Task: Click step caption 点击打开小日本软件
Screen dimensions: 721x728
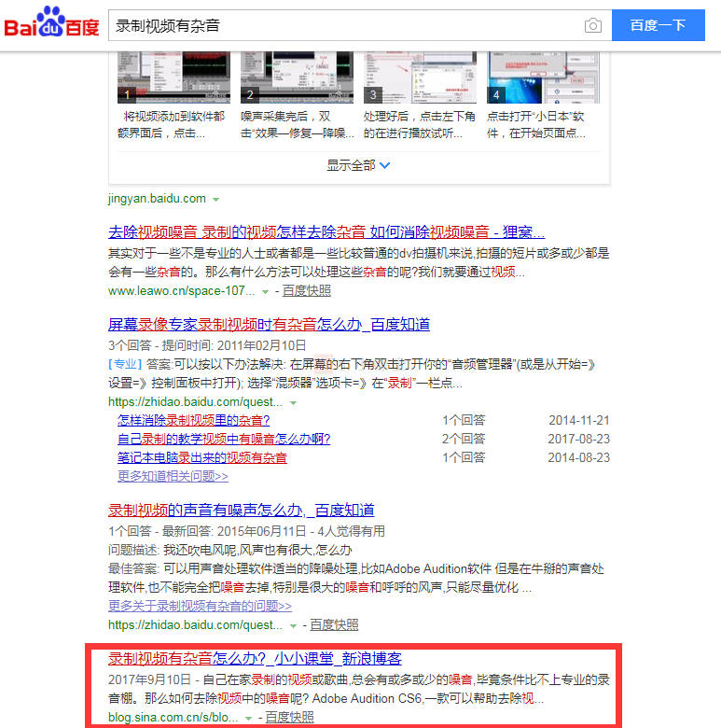Action: click(x=536, y=124)
